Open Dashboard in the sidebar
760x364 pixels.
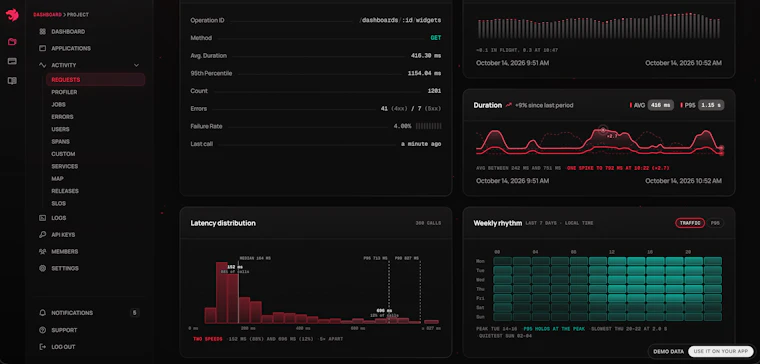click(x=68, y=32)
